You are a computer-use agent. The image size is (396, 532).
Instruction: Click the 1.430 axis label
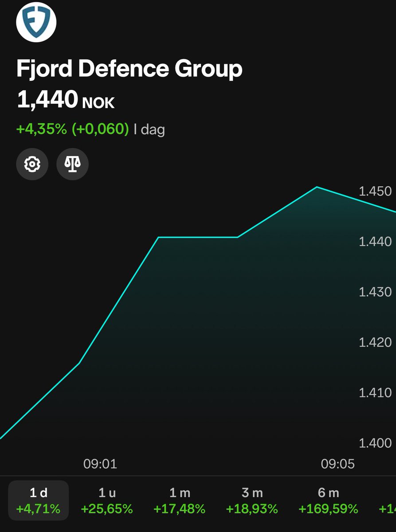click(375, 292)
